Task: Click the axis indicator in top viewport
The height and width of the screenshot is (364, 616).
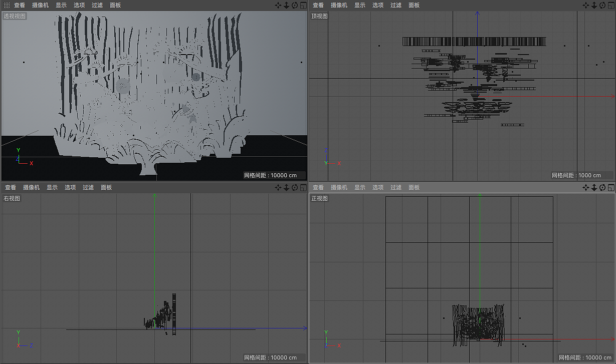Action: tap(332, 157)
